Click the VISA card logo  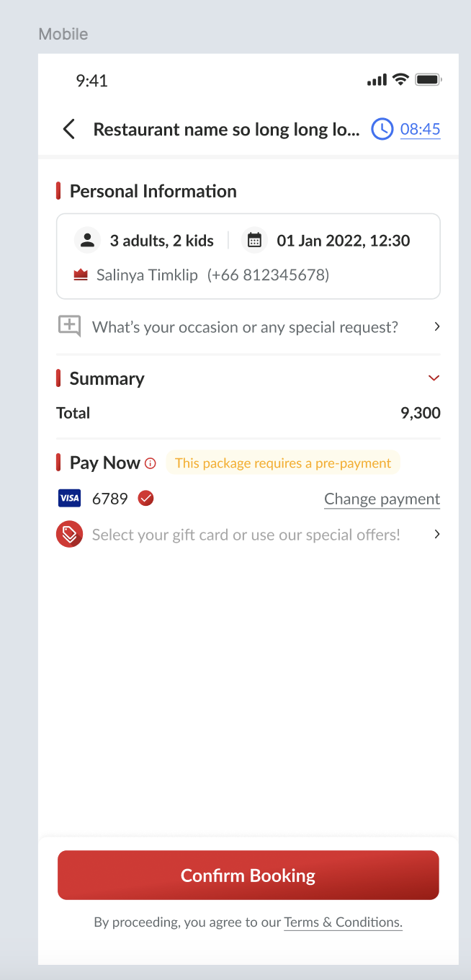click(69, 498)
